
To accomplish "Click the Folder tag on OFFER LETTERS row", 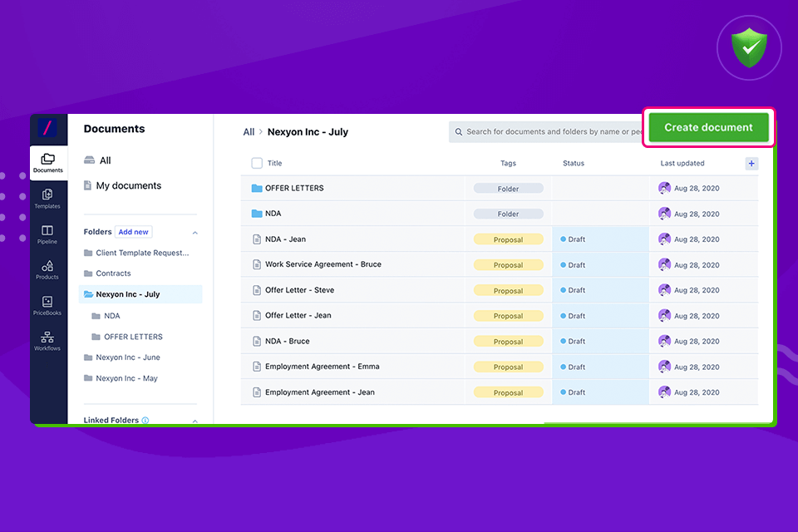I will [509, 189].
